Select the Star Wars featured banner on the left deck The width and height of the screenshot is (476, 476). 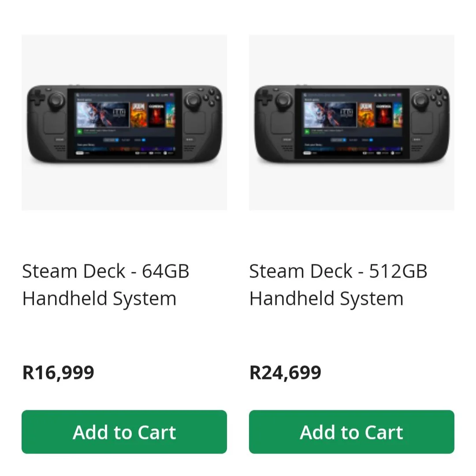point(102,114)
